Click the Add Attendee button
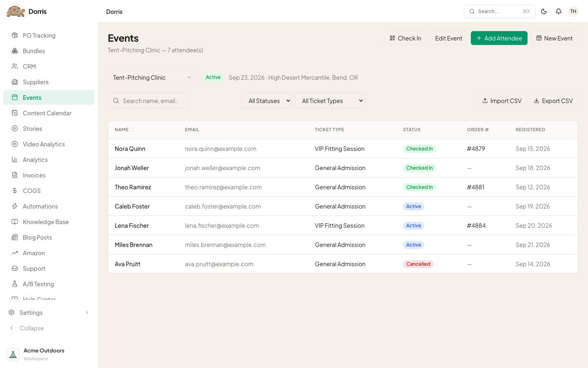 499,38
